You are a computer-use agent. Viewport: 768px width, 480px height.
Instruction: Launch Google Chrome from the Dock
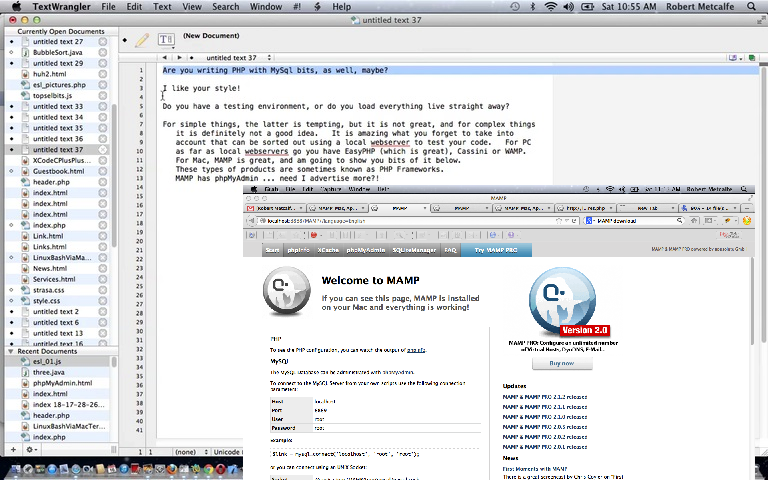(209, 469)
